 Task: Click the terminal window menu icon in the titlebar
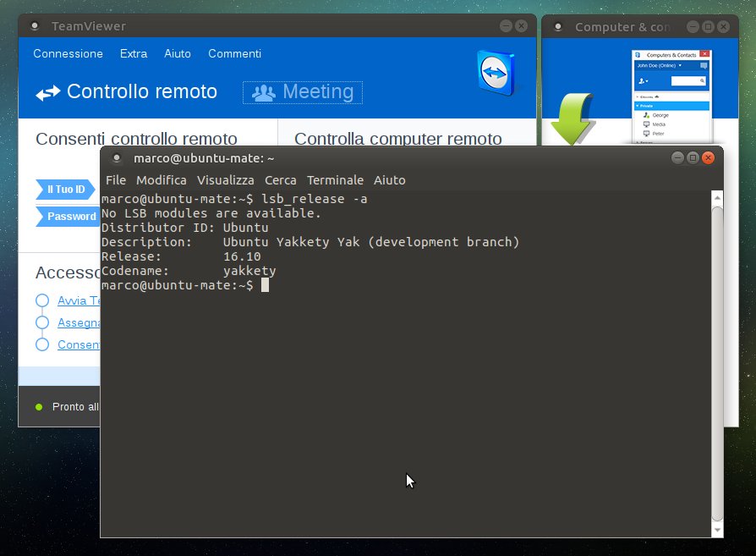coord(116,157)
